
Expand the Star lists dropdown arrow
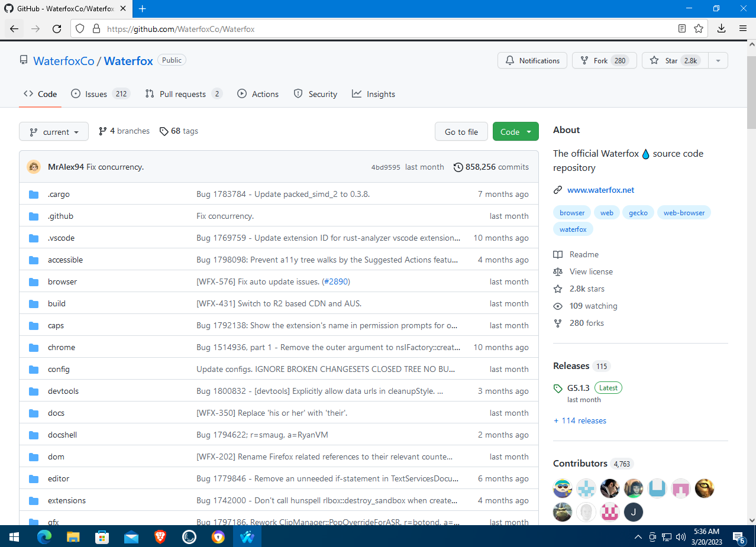(x=718, y=60)
